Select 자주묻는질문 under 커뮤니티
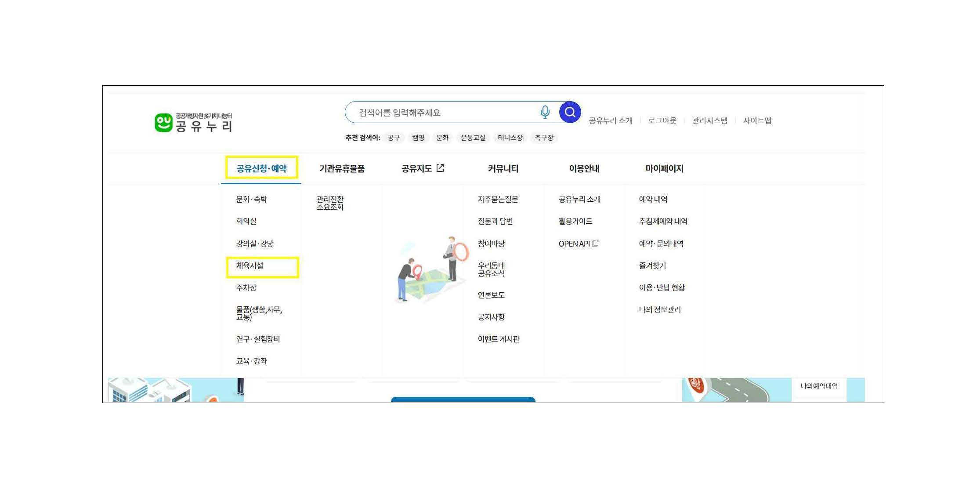This screenshot has width=980, height=498. pyautogui.click(x=498, y=199)
